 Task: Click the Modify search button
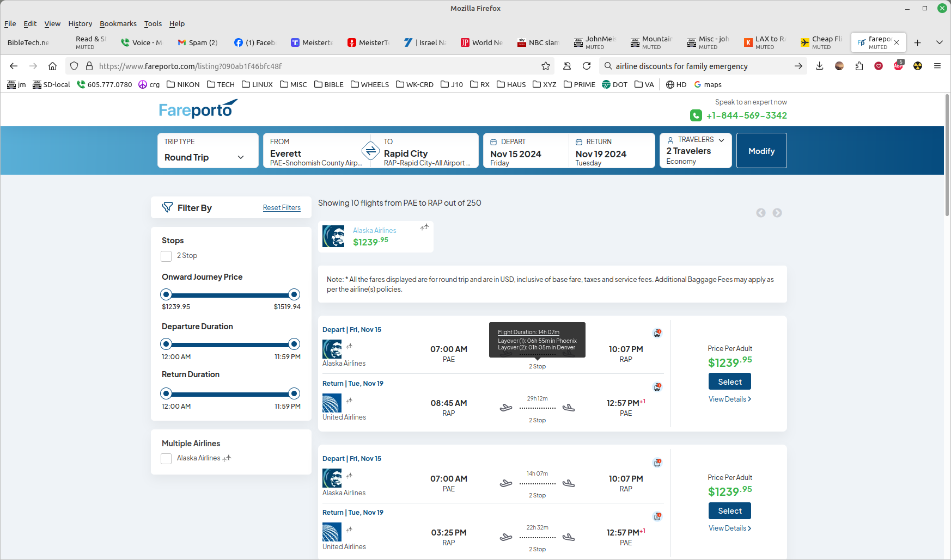(x=761, y=151)
